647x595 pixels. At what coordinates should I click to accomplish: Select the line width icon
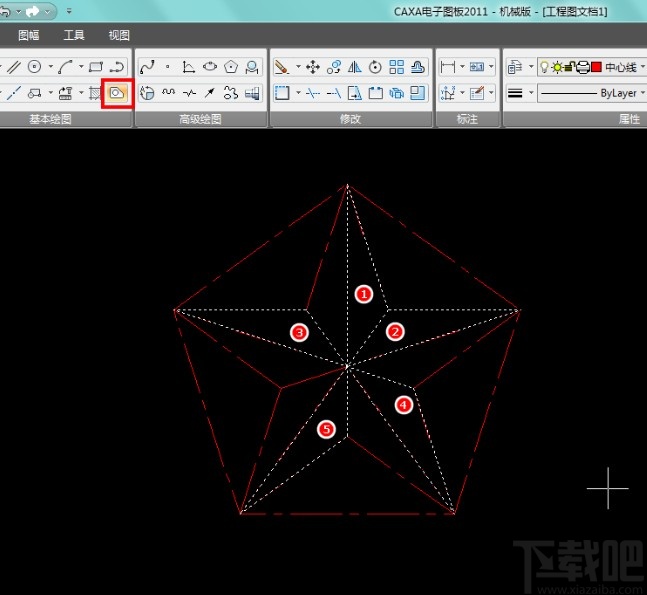515,93
